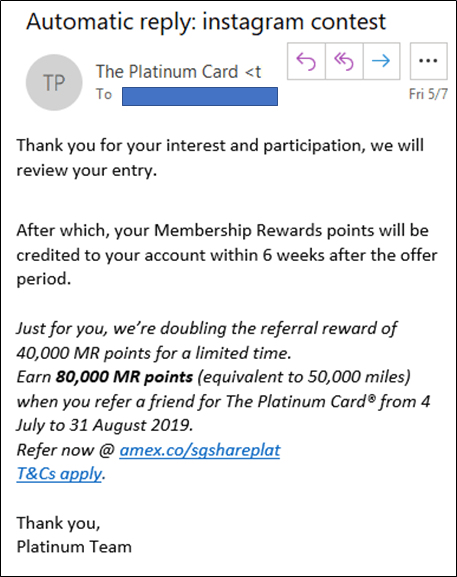This screenshot has height=577, width=457.
Task: Click the subject Automatic reply: instagram contest
Action: click(x=206, y=22)
